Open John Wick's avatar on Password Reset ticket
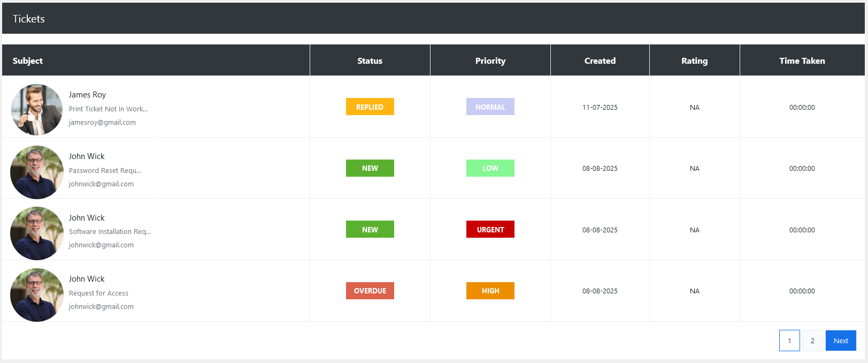868x363 pixels. click(37, 172)
